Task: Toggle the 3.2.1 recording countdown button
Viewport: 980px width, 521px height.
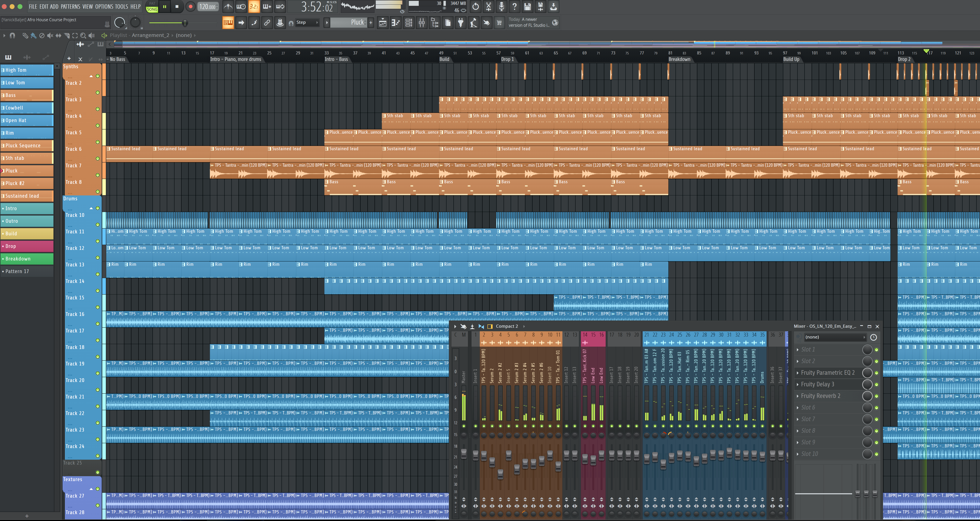Action: (x=253, y=6)
